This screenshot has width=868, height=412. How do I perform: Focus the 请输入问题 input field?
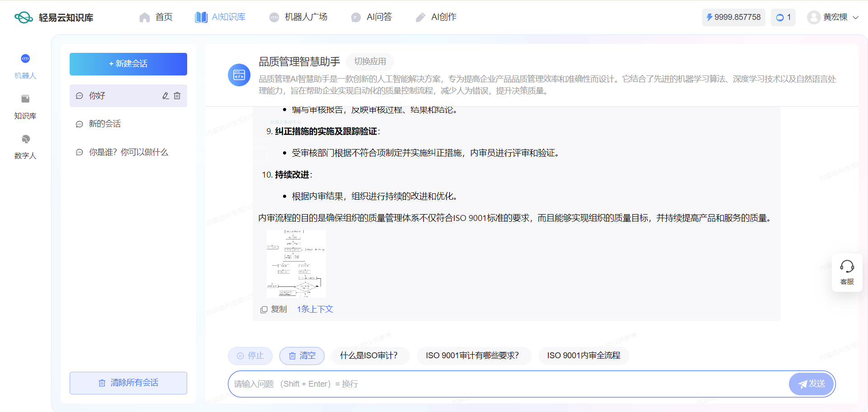(509, 384)
